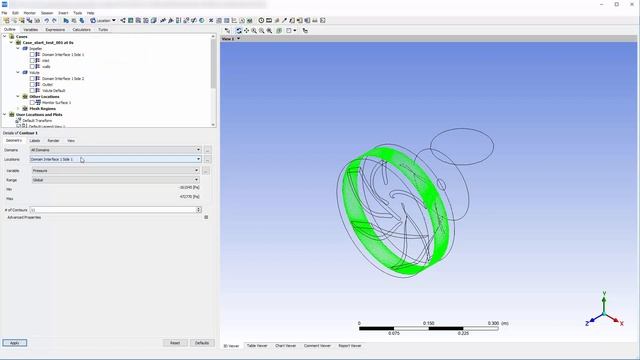
Task: Click the XYZ axis triad in viewer
Action: [x=604, y=310]
